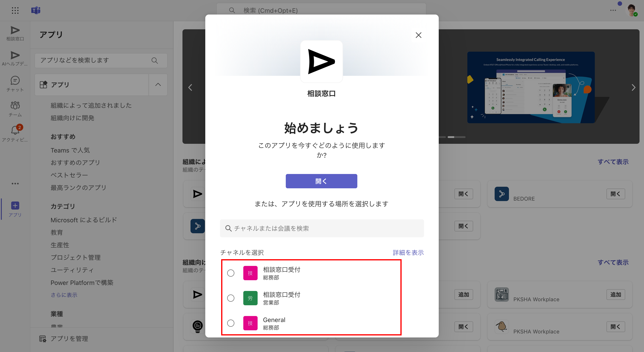Open ベストセラー category
The height and width of the screenshot is (352, 644).
pyautogui.click(x=69, y=175)
